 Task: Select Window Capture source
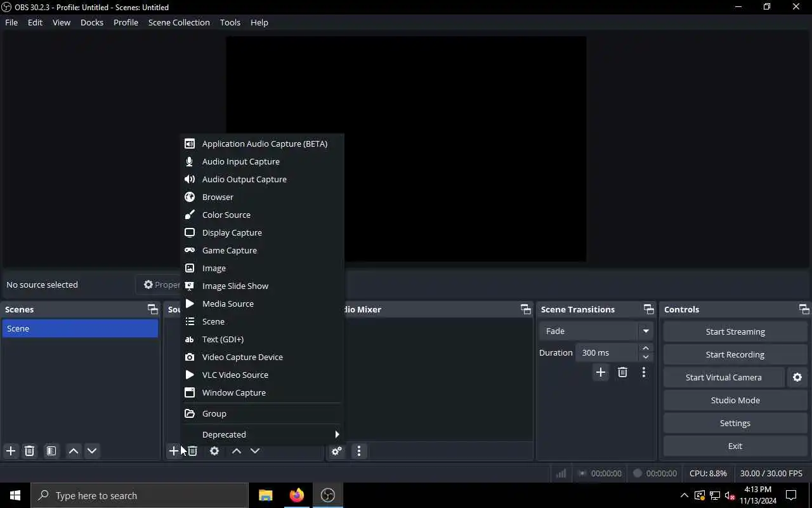[262, 392]
